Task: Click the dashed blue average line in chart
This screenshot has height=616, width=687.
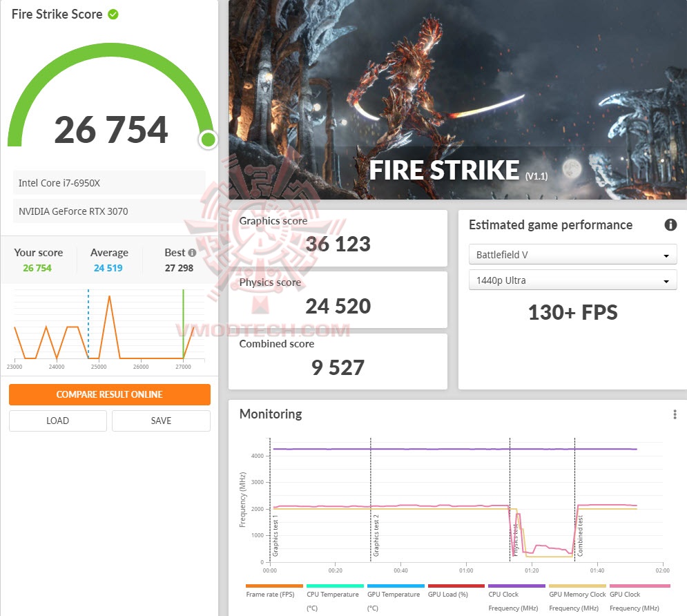Action: coord(88,324)
